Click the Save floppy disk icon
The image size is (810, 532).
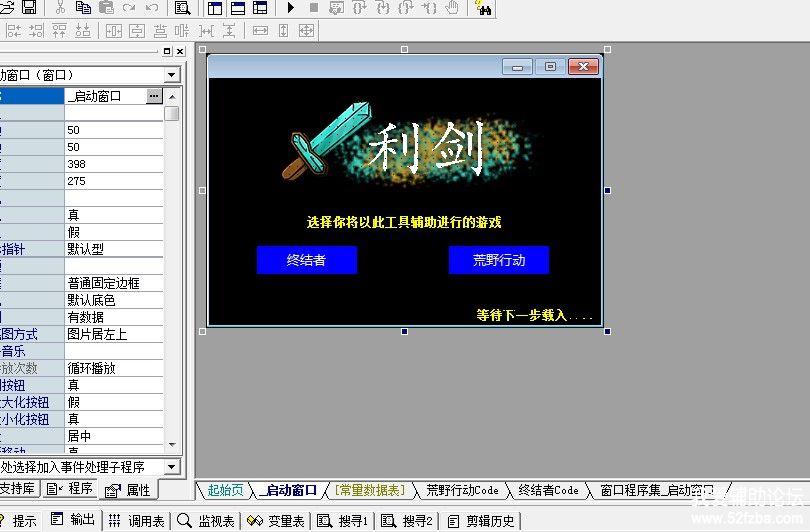click(29, 7)
